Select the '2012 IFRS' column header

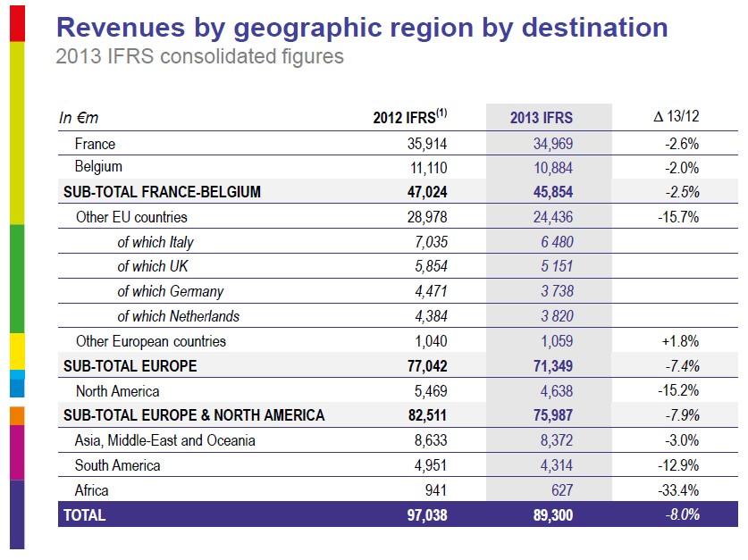(410, 117)
